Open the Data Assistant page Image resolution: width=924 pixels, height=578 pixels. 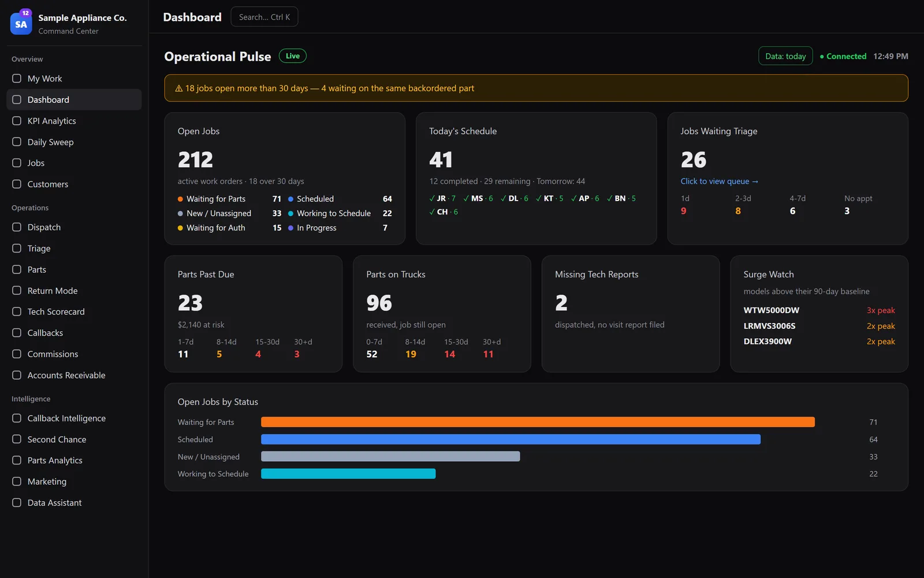point(74,503)
